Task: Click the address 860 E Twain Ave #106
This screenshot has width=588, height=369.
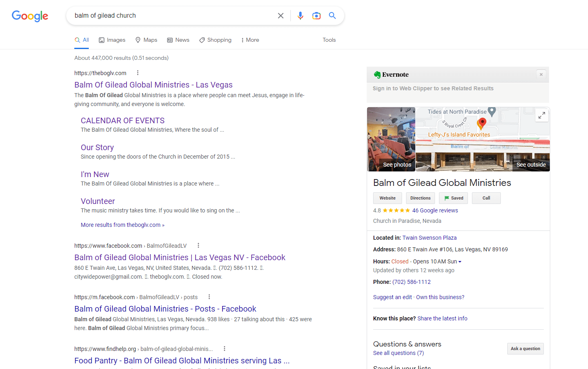Action: tap(452, 249)
